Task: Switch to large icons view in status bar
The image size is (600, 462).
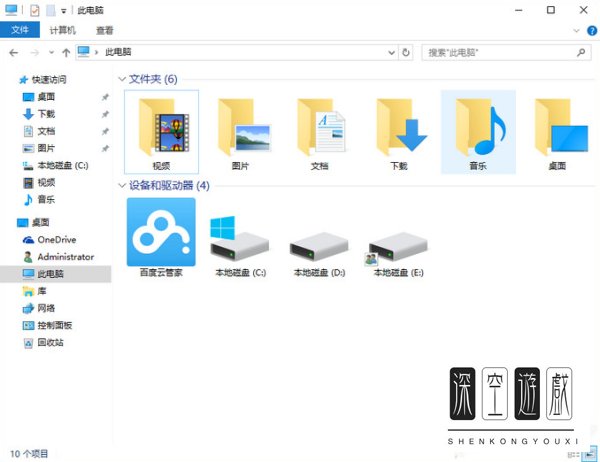Action: 589,455
